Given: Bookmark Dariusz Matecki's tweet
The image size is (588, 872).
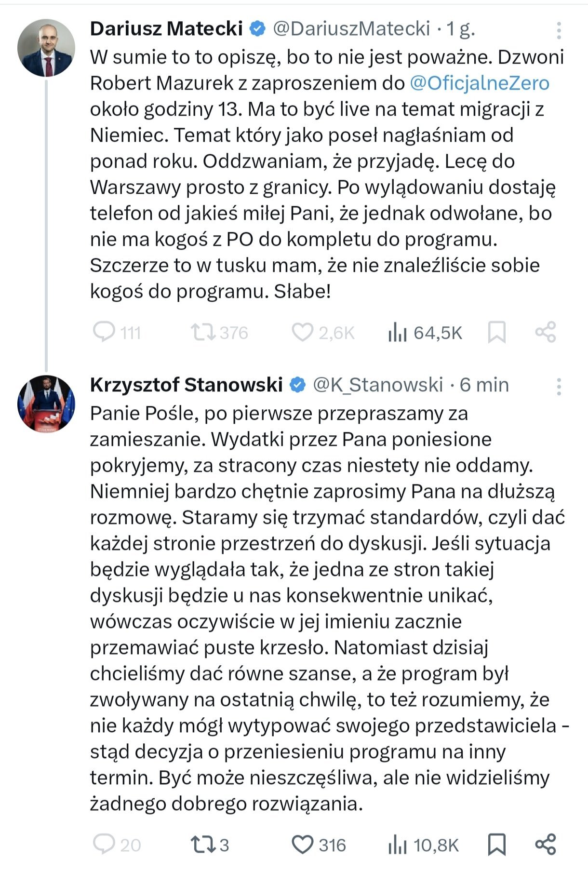Looking at the screenshot, I should tap(497, 332).
